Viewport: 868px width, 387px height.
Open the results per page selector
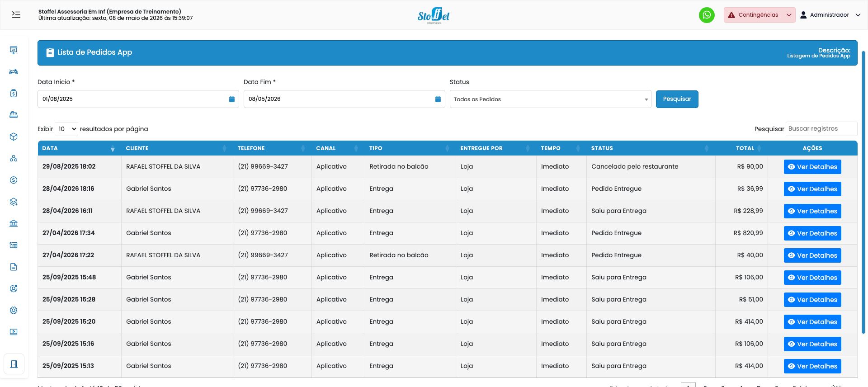tap(66, 129)
